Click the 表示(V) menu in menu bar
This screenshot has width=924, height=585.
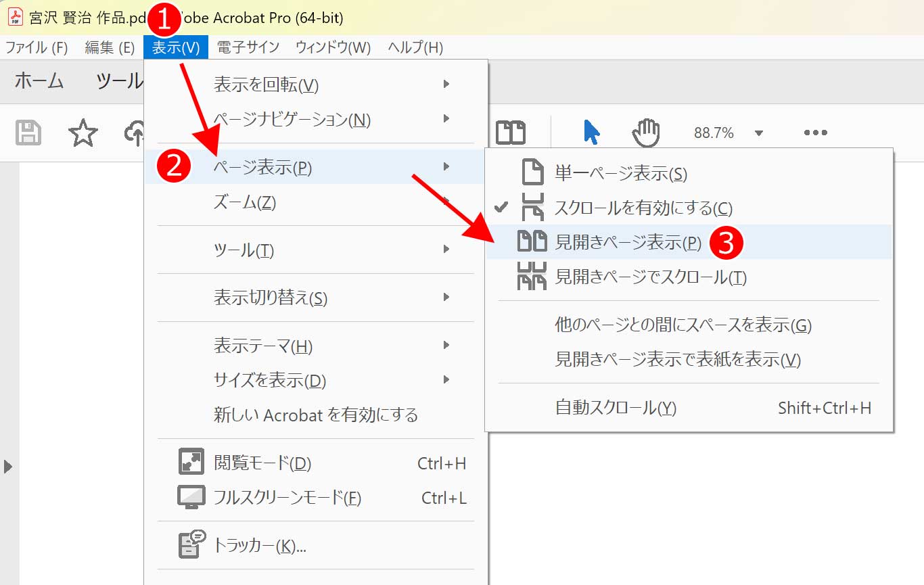coord(176,47)
